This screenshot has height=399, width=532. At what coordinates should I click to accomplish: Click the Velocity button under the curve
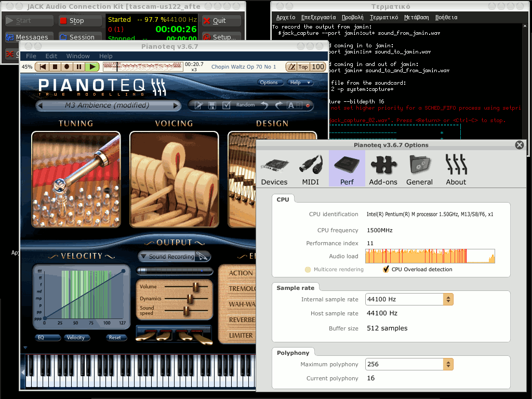click(77, 338)
